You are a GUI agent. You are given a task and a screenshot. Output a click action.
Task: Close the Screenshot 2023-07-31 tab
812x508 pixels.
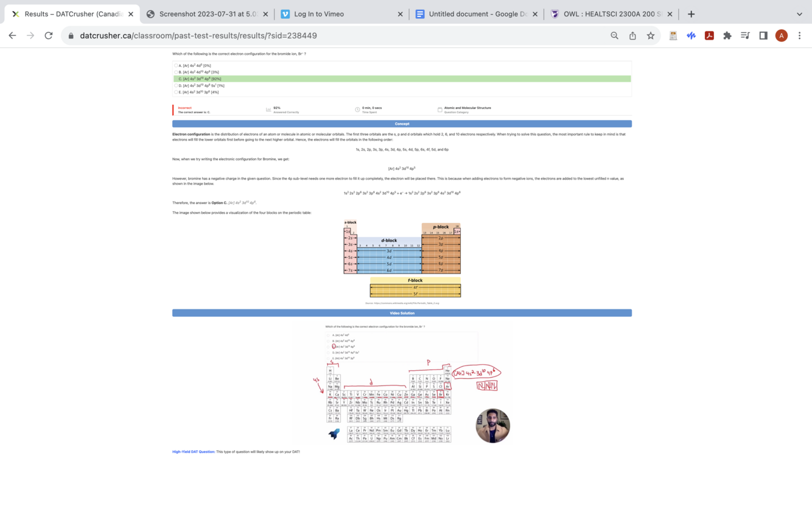265,14
